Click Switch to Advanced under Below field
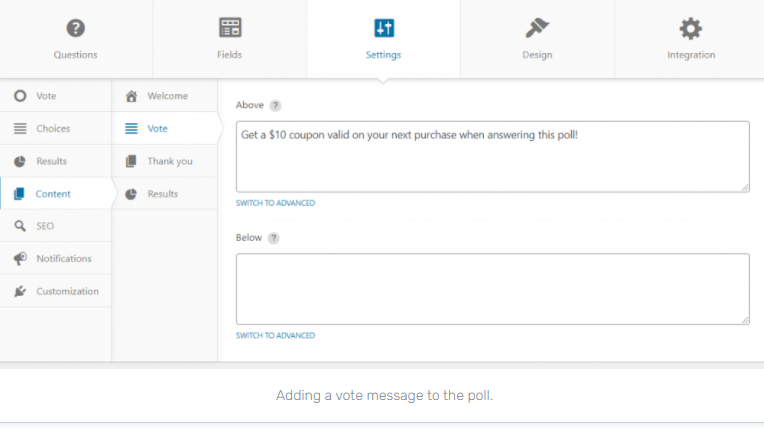Screen dimensions: 764x429 click(275, 336)
